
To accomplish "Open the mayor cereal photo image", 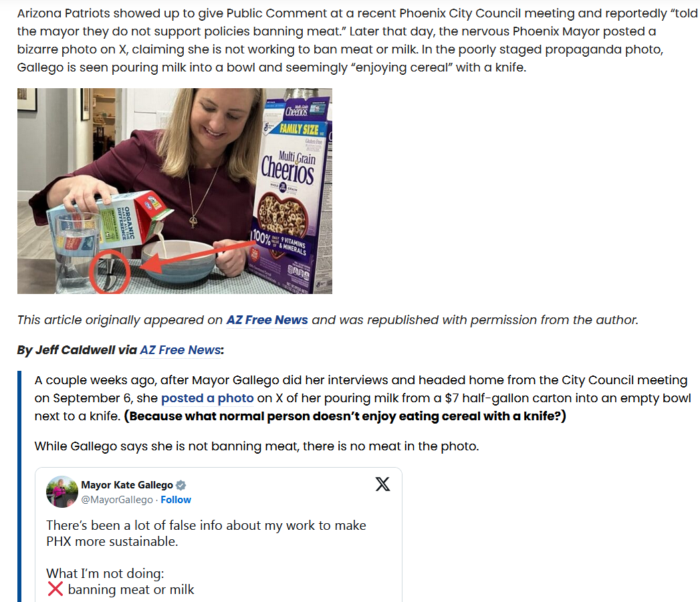I will coord(174,191).
